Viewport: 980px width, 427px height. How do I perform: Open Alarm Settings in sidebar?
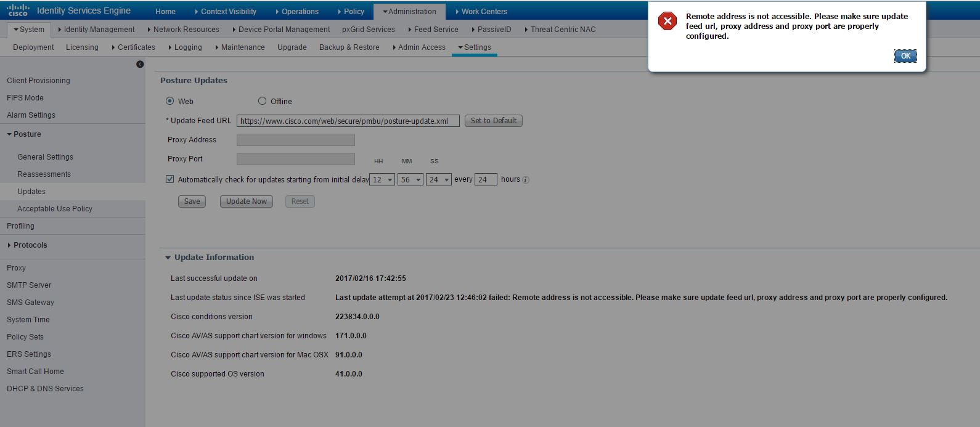tap(31, 115)
